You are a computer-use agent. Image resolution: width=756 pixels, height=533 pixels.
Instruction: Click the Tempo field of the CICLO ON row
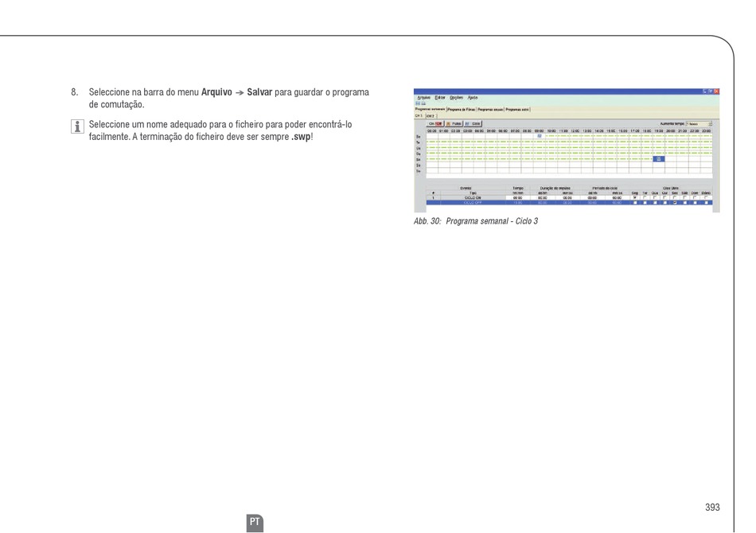517,197
